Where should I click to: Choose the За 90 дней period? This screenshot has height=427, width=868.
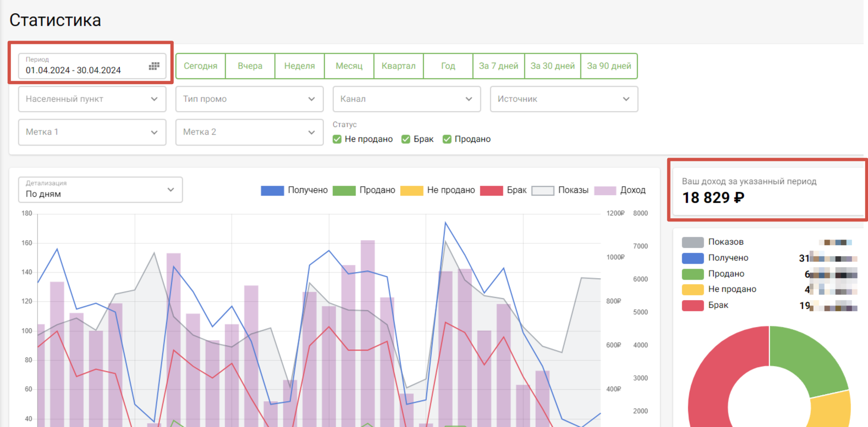[609, 66]
